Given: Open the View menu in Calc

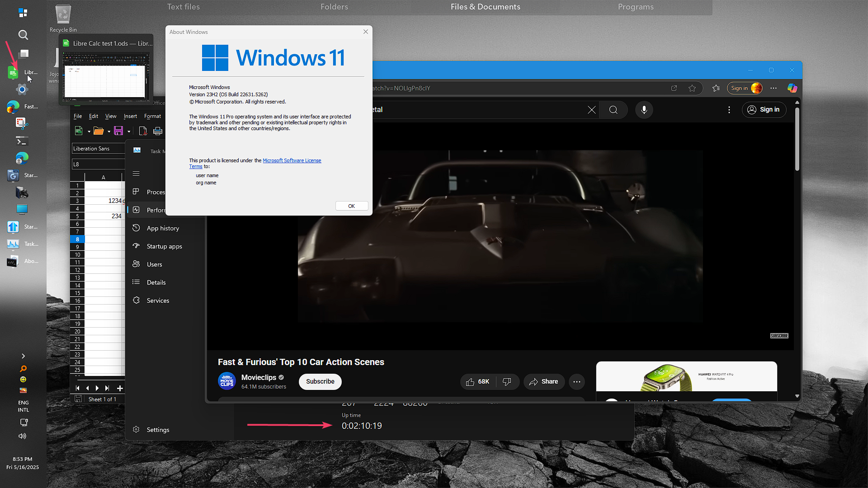Looking at the screenshot, I should (111, 116).
